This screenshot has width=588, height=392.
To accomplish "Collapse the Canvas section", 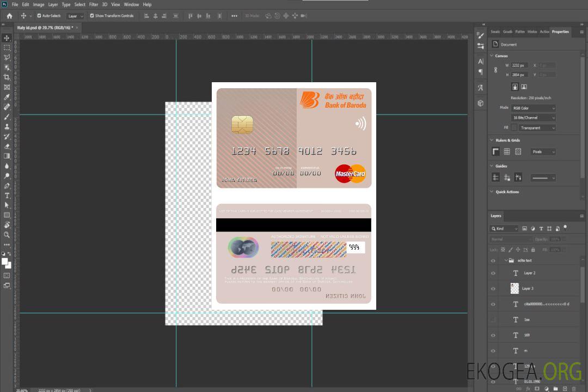I will (492, 56).
